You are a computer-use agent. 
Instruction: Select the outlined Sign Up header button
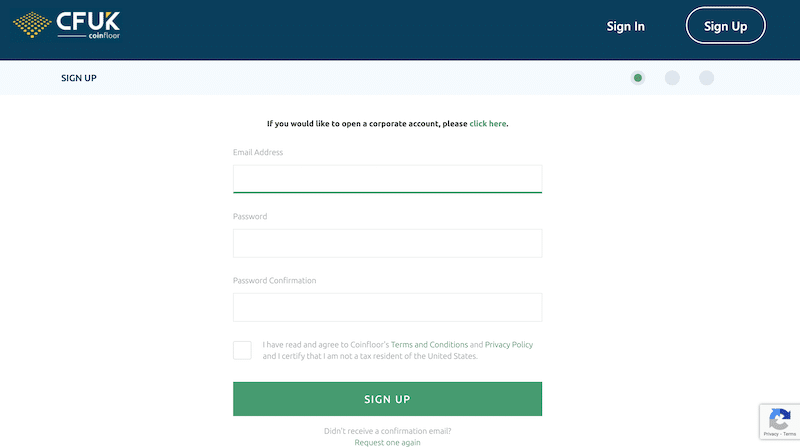click(726, 26)
